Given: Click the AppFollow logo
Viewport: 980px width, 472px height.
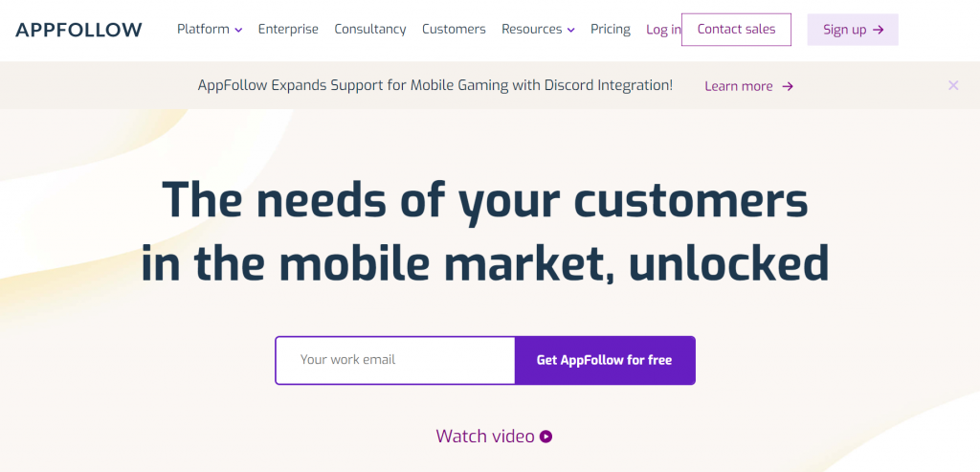Looking at the screenshot, I should (78, 30).
